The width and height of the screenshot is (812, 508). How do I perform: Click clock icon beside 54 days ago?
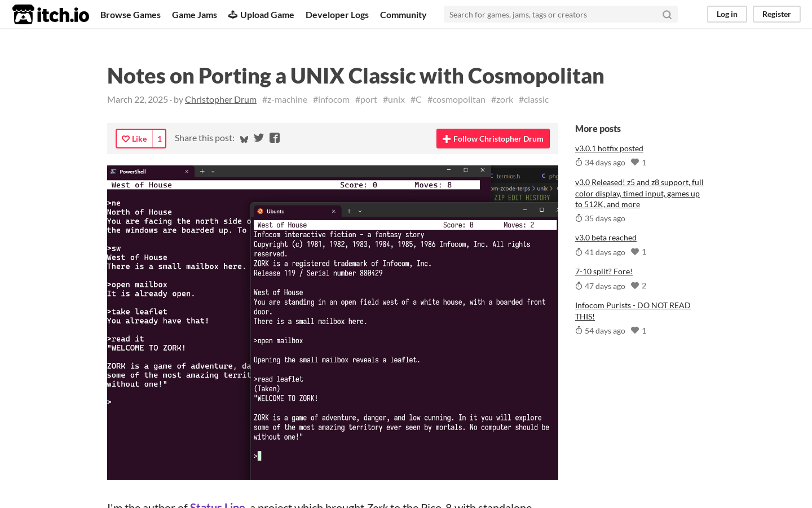(579, 331)
